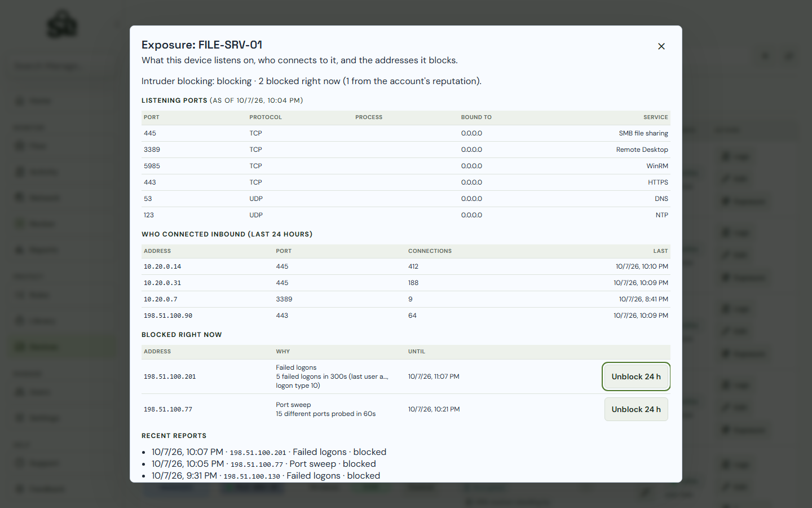Viewport: 812px width, 508px height.
Task: Click the 10:07 PM recent report entry
Action: [269, 452]
